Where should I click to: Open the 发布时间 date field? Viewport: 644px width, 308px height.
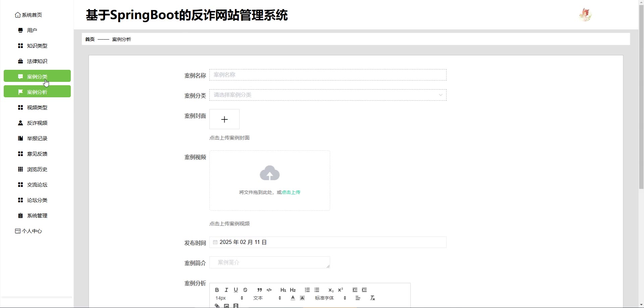pyautogui.click(x=328, y=242)
